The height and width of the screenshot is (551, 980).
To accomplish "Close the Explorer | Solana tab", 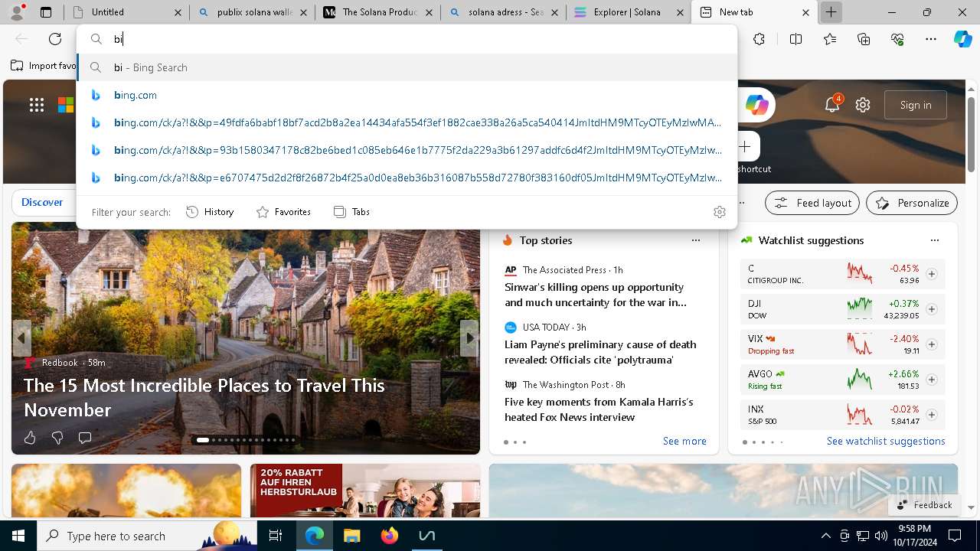I will point(679,12).
